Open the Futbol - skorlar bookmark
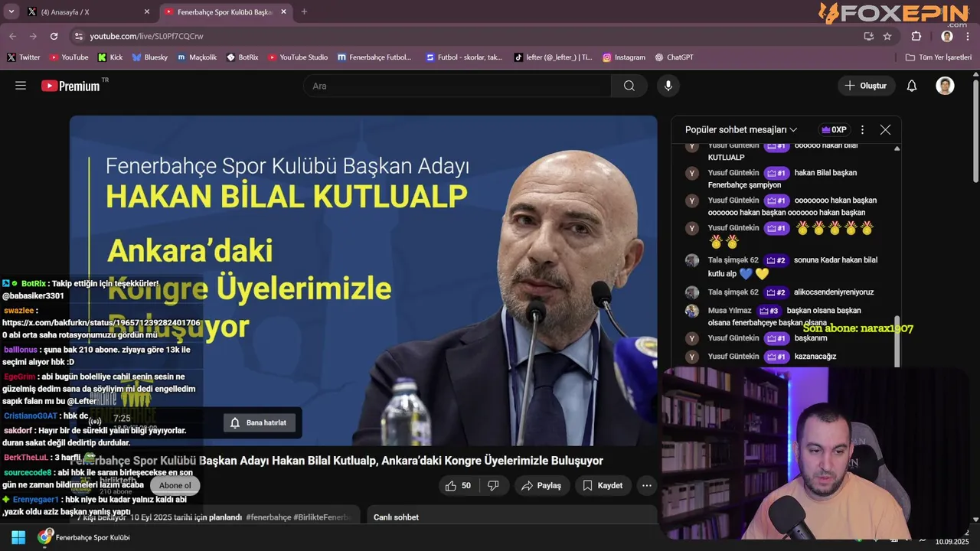Viewport: 980px width, 551px height. 464,57
